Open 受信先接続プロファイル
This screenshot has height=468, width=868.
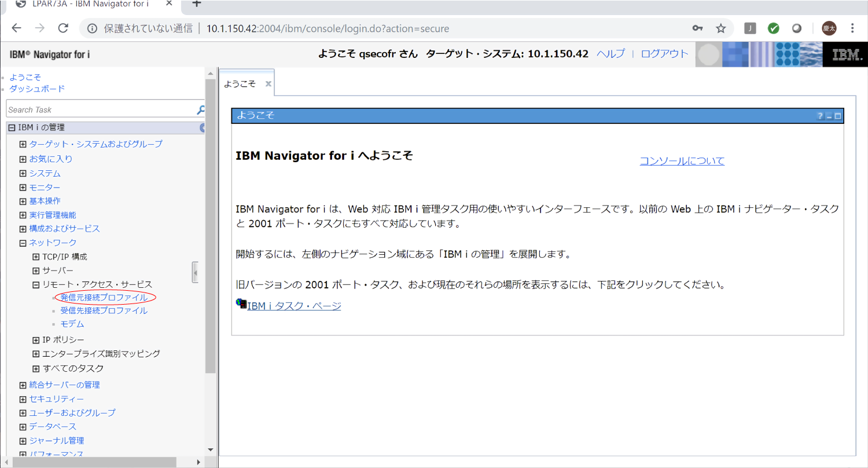click(x=104, y=310)
